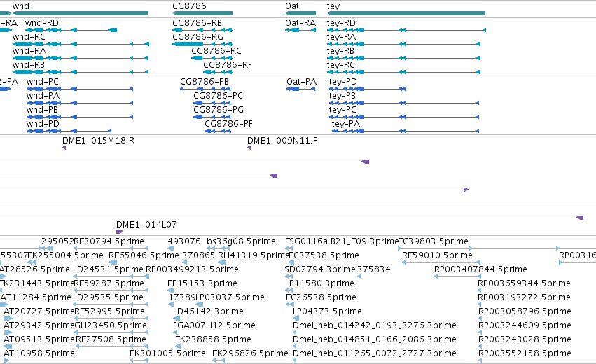Select the CG8786 gene label
The image size is (596, 364).
coord(189,6)
